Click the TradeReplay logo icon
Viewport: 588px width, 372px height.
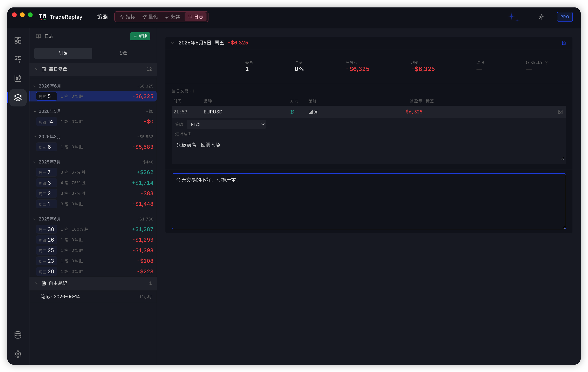[42, 17]
